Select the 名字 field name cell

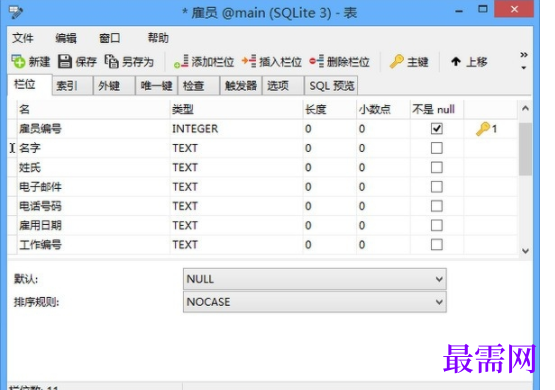click(93, 148)
